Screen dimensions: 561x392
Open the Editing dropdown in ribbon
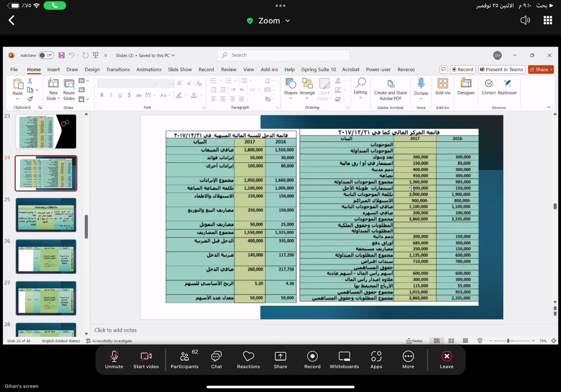[360, 87]
